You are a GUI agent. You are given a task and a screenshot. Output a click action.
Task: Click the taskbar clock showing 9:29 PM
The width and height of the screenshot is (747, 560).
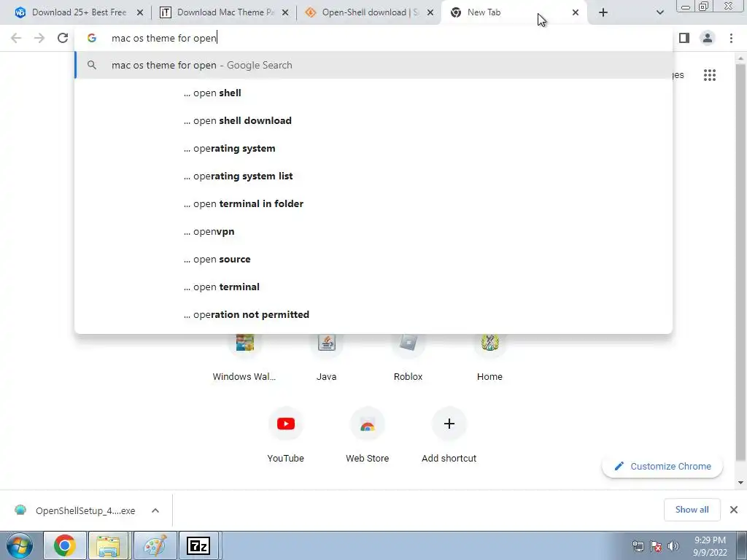710,546
